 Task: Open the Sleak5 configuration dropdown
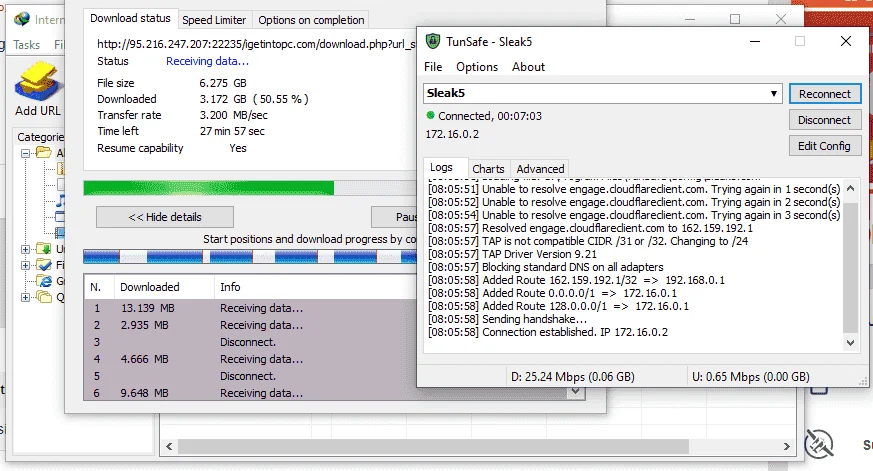coord(774,94)
